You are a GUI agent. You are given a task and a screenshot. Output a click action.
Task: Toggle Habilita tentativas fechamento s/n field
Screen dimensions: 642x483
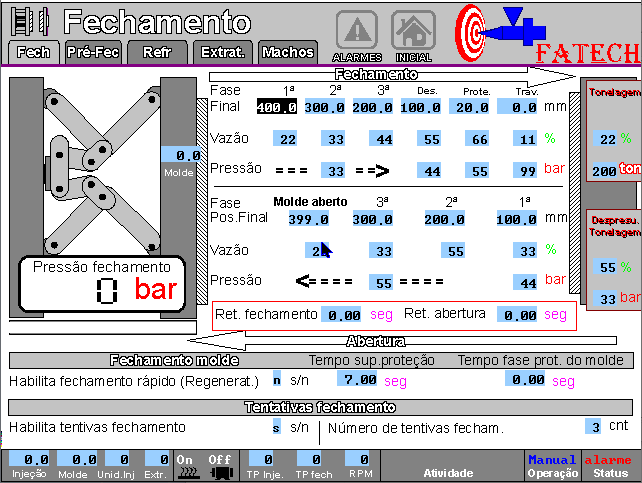point(277,427)
